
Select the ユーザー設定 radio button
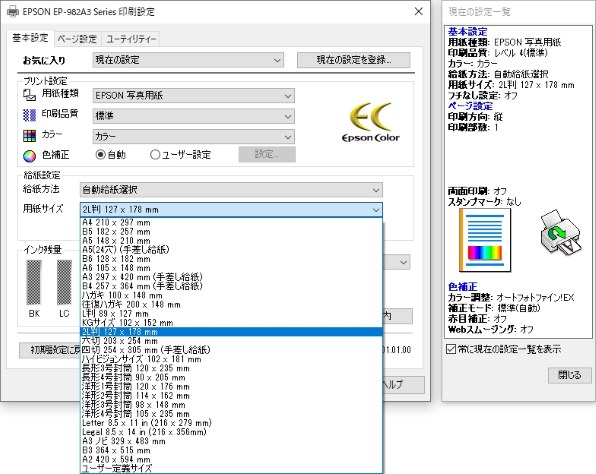(155, 155)
